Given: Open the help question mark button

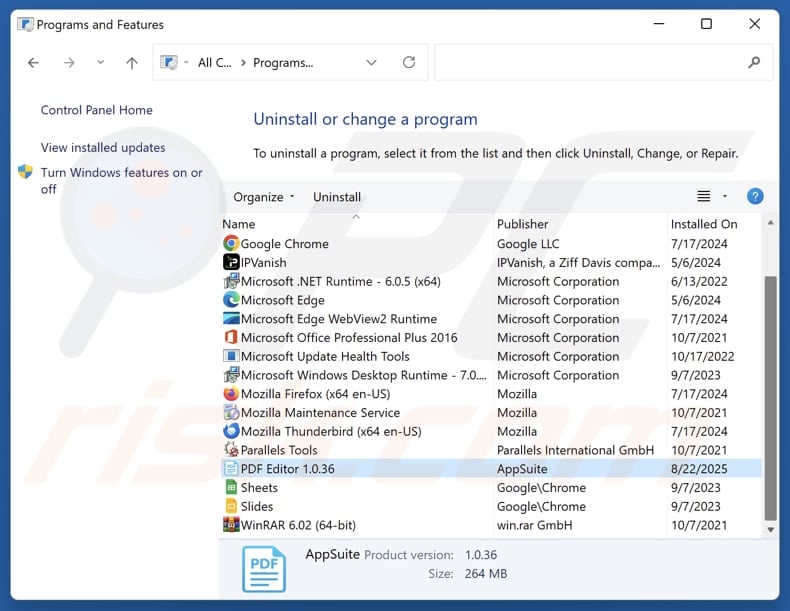Looking at the screenshot, I should pyautogui.click(x=755, y=196).
